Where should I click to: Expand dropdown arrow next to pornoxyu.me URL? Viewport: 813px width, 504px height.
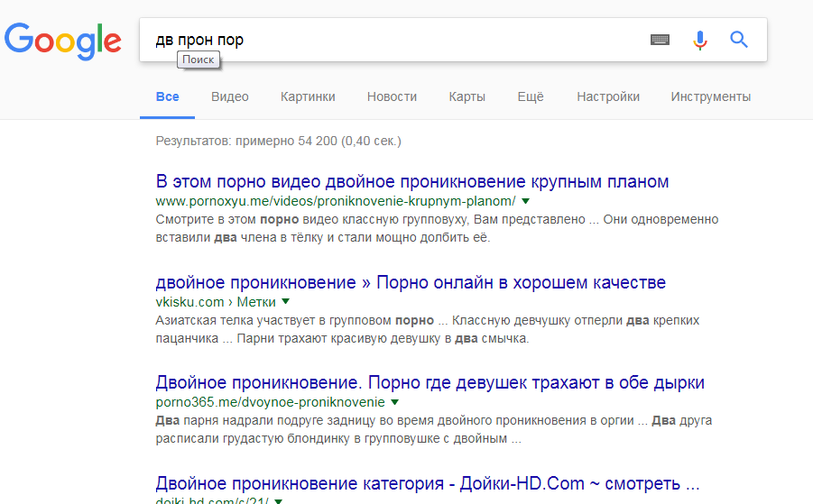(525, 201)
